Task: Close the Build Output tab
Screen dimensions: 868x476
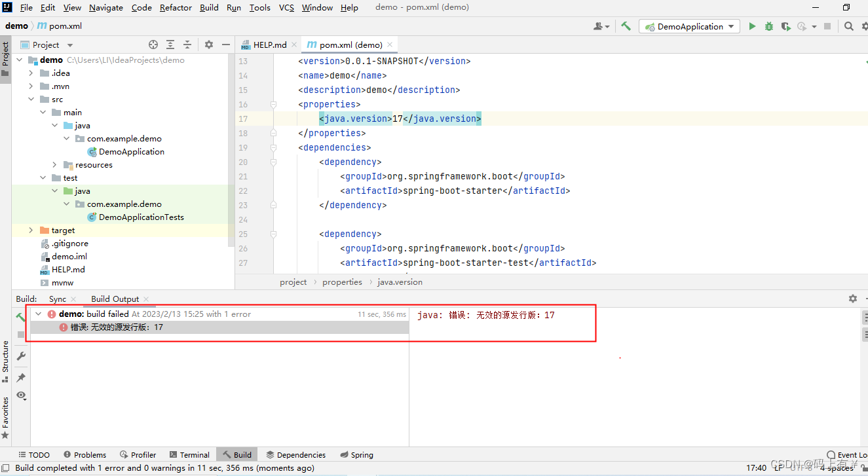Action: click(x=146, y=299)
